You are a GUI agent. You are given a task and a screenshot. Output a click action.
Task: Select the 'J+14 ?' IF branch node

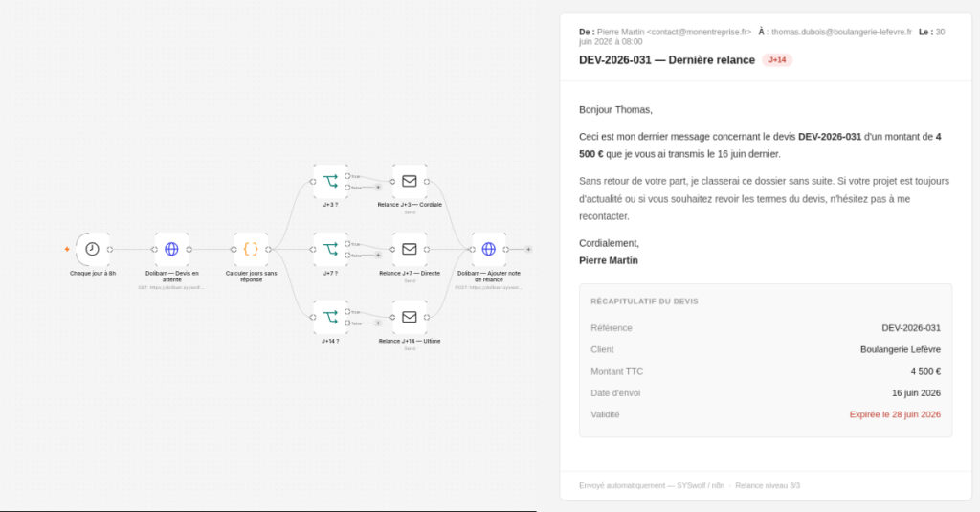tap(330, 317)
